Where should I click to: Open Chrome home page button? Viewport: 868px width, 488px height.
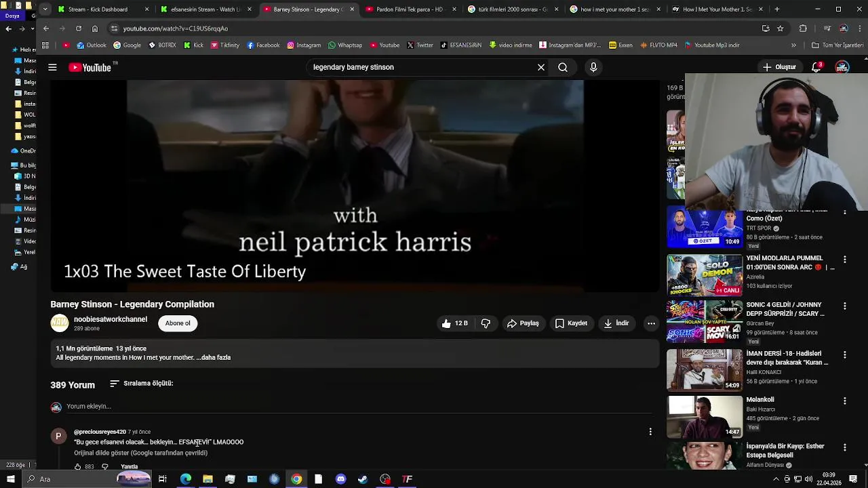tap(95, 28)
